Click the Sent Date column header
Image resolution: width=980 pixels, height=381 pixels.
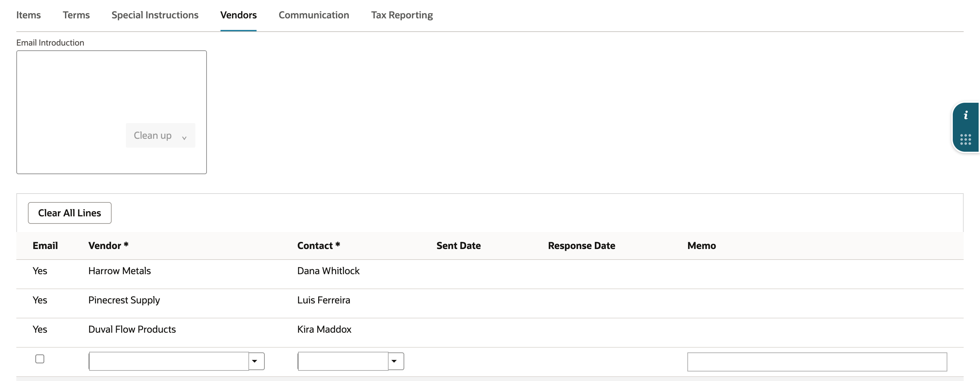pyautogui.click(x=458, y=246)
